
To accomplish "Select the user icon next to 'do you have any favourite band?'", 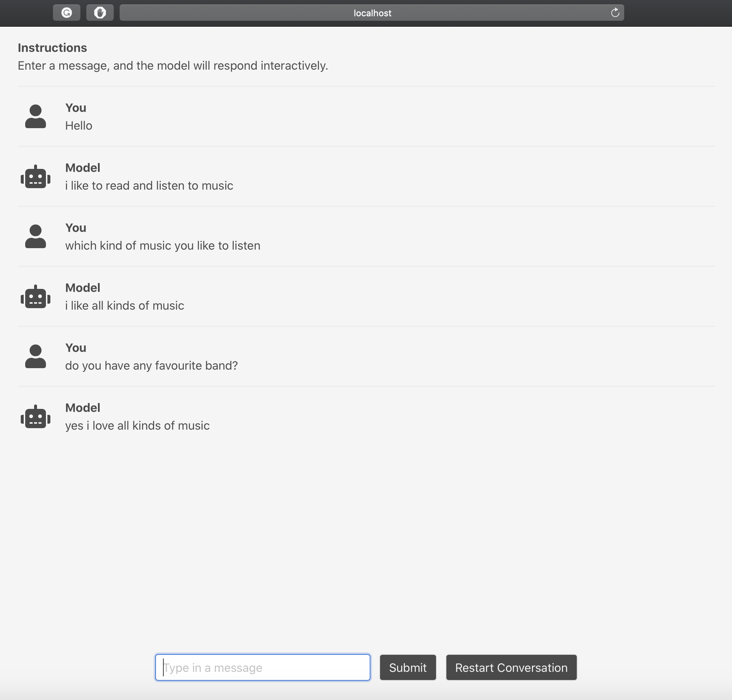I will [35, 356].
